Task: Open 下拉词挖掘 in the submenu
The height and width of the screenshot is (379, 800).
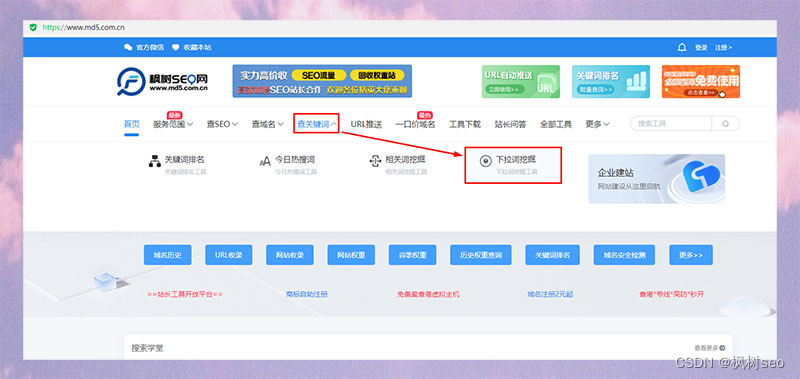Action: pos(516,160)
